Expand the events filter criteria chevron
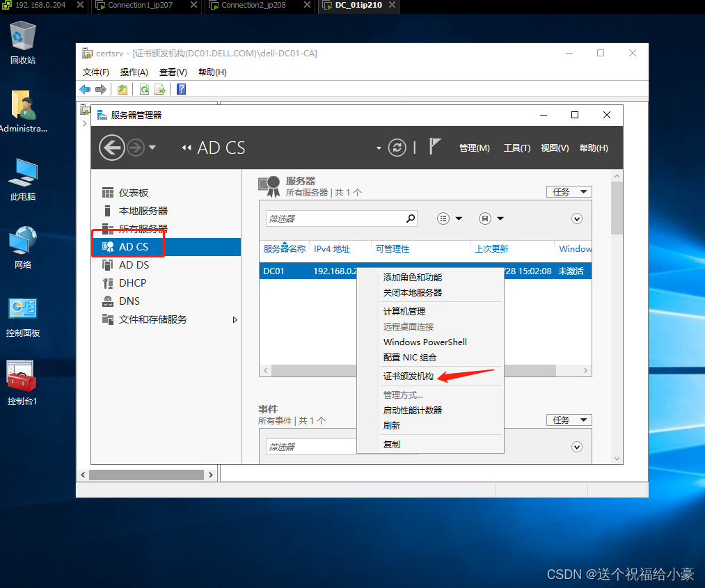Image resolution: width=705 pixels, height=588 pixels. [x=577, y=447]
